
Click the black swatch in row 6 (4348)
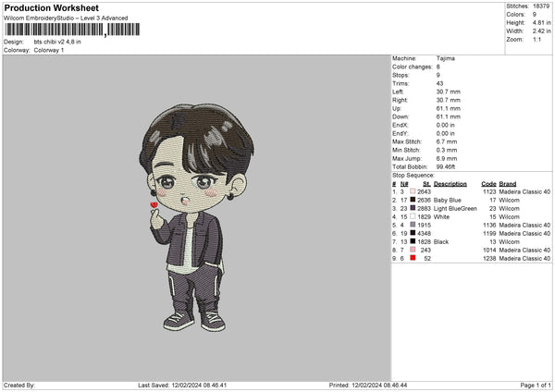click(x=413, y=233)
